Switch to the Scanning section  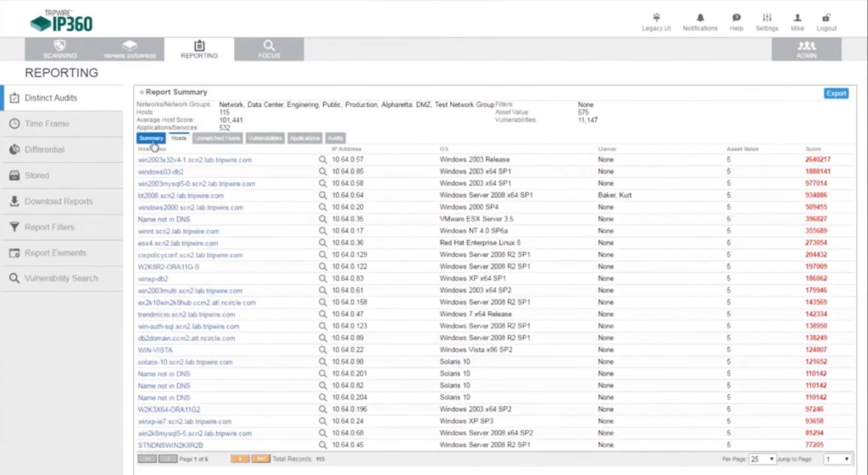tap(60, 49)
